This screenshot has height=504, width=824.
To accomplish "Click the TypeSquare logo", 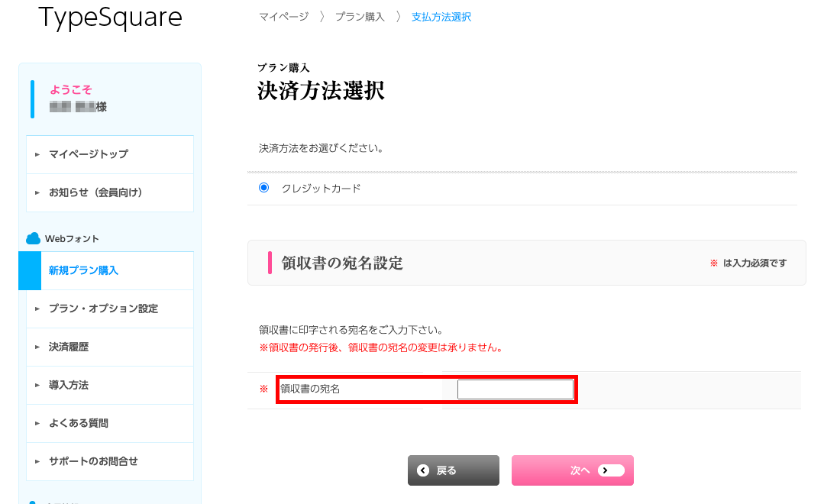I will (110, 18).
